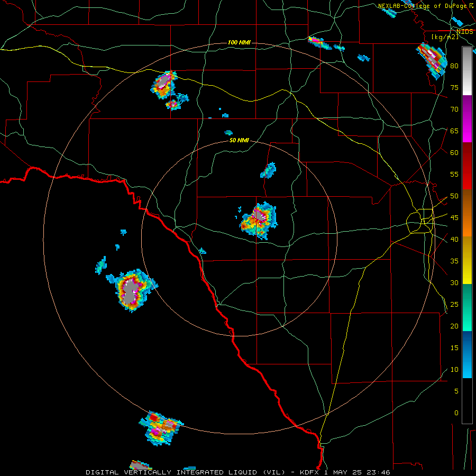The height and width of the screenshot is (476, 476).
Task: Click the scale label "70"
Action: tap(454, 109)
